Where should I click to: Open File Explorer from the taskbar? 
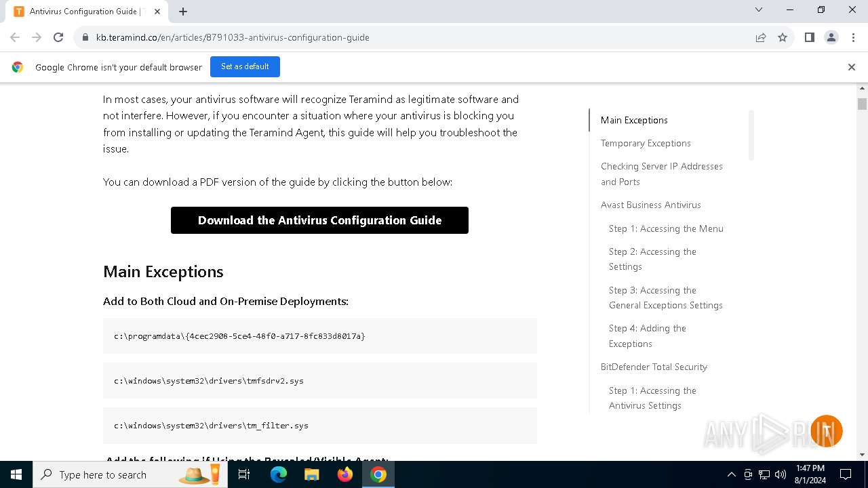coord(311,474)
